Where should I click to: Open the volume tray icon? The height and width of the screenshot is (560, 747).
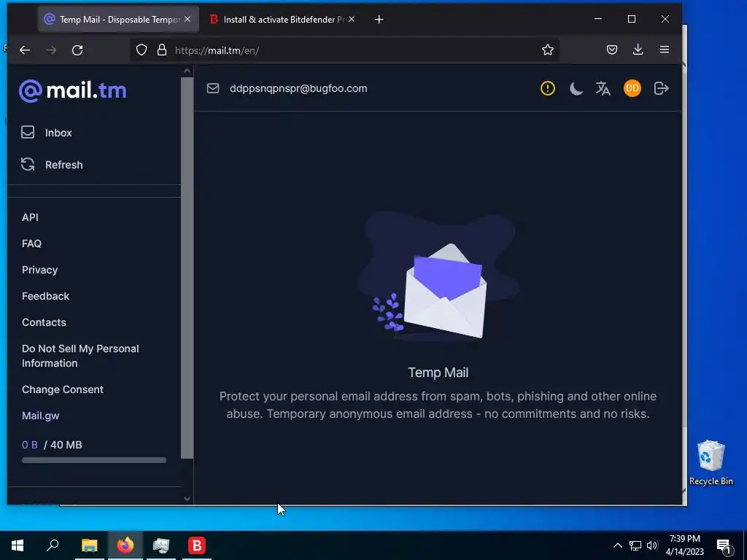click(652, 545)
